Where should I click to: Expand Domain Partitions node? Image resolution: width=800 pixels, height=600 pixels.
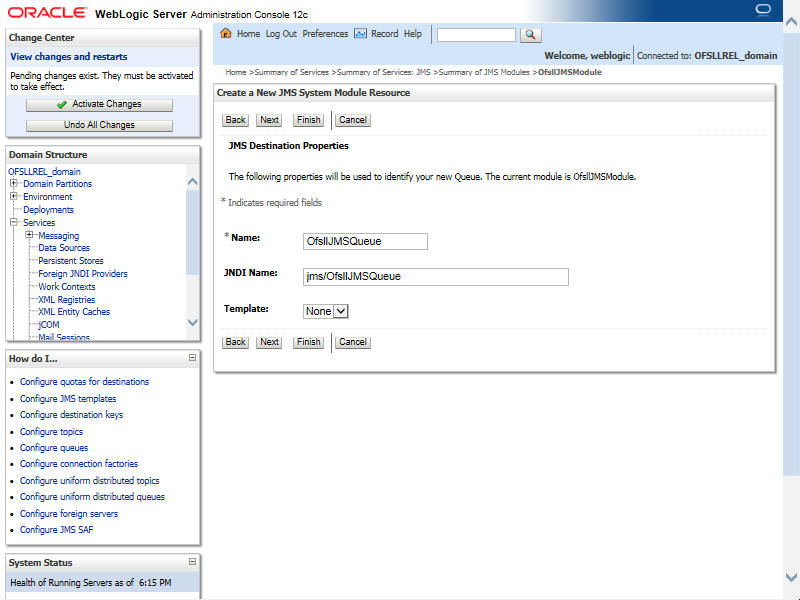[14, 183]
